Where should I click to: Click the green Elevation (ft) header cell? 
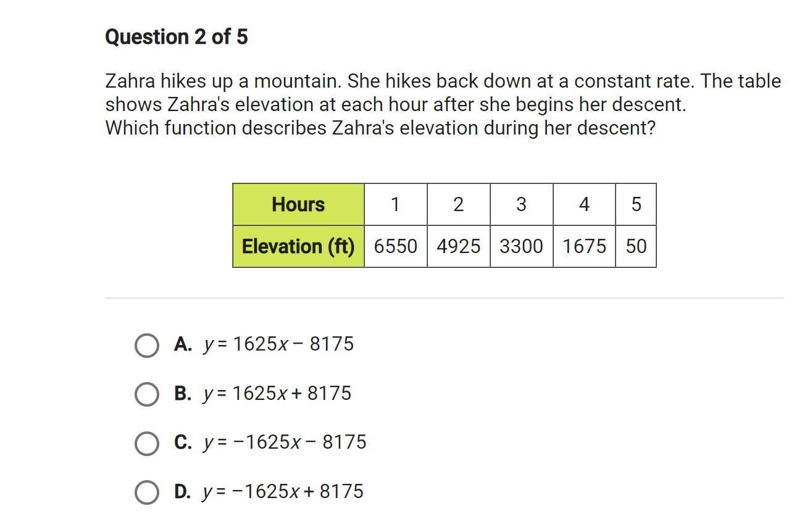point(298,246)
